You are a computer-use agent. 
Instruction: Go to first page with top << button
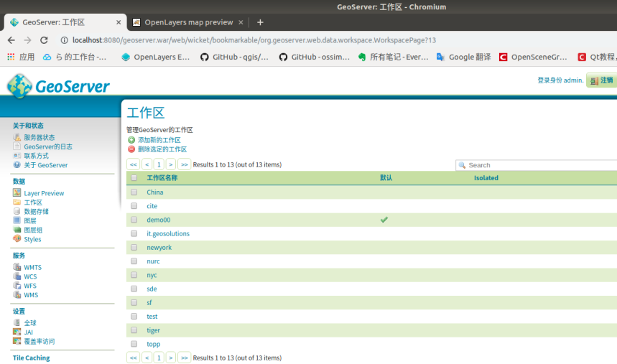coord(133,164)
